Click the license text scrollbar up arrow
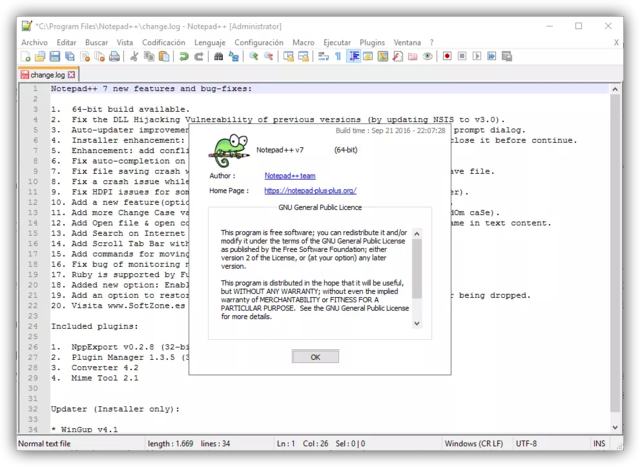Viewport: 640px width, 467px height. (417, 234)
